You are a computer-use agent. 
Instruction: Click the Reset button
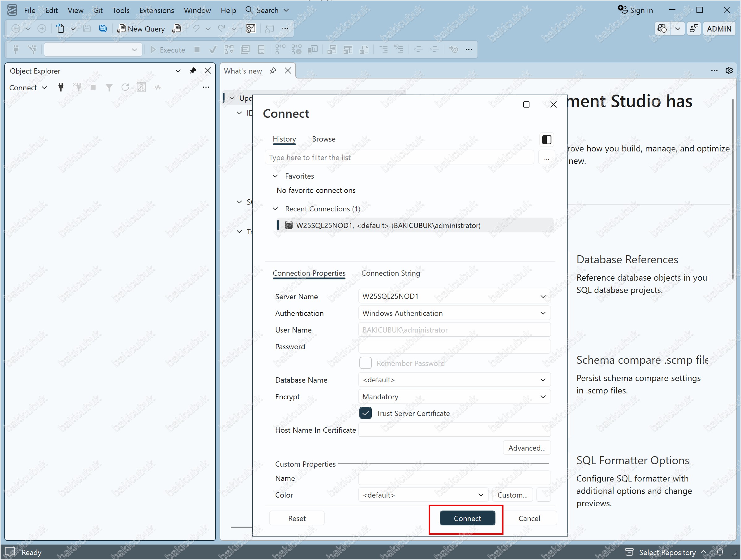coord(297,518)
